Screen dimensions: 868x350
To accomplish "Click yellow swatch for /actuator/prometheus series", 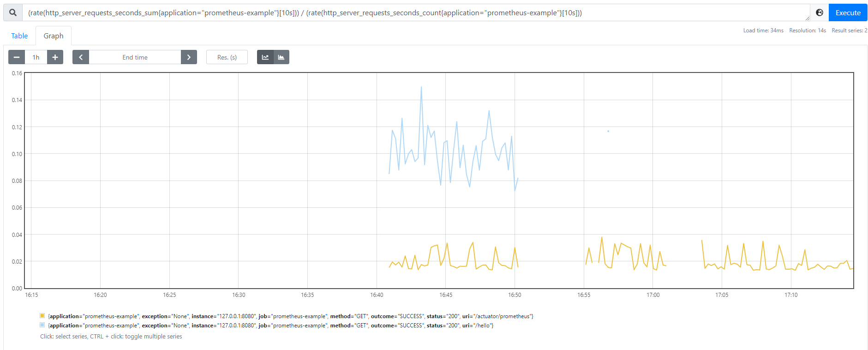I will 42,316.
